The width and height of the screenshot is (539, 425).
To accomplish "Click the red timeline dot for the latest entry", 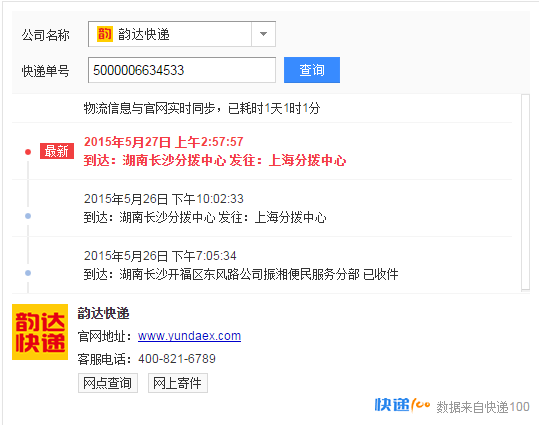I will (x=28, y=152).
